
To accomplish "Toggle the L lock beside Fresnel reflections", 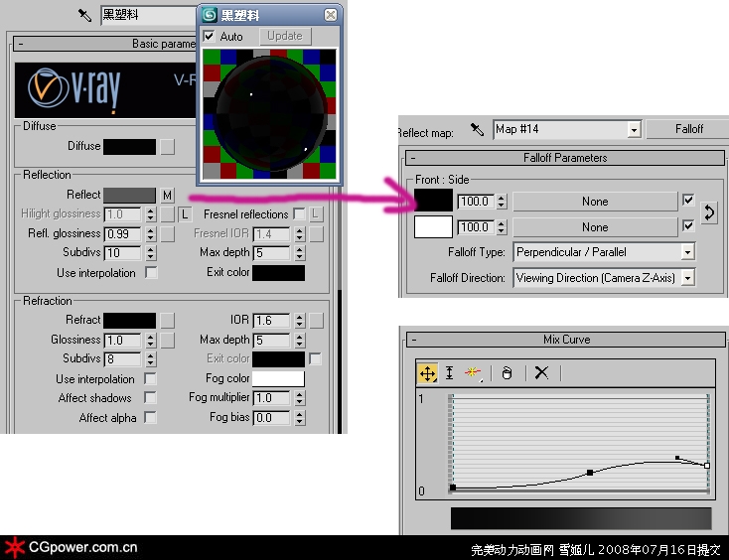I will coord(316,214).
